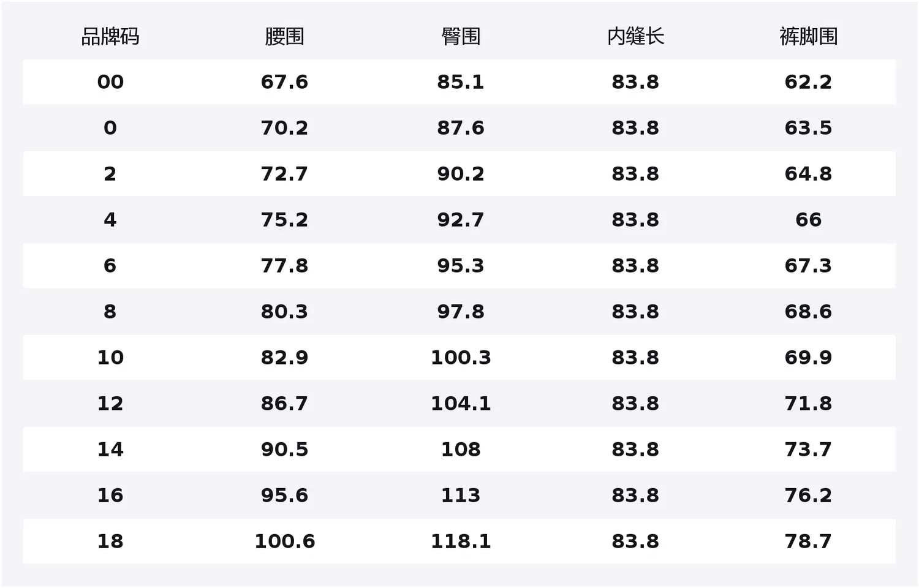Select the 裤脚围 column header
The height and width of the screenshot is (588, 919).
pos(808,37)
